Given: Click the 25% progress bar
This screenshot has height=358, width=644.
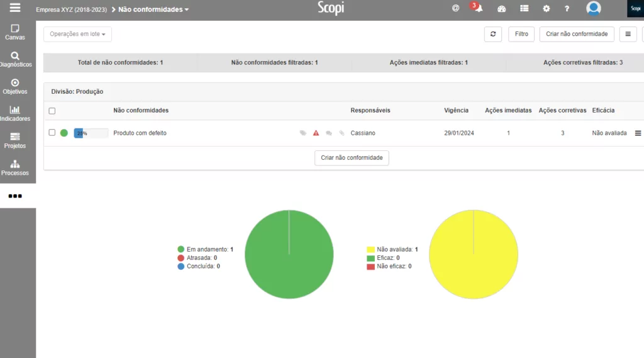Looking at the screenshot, I should click(x=91, y=133).
